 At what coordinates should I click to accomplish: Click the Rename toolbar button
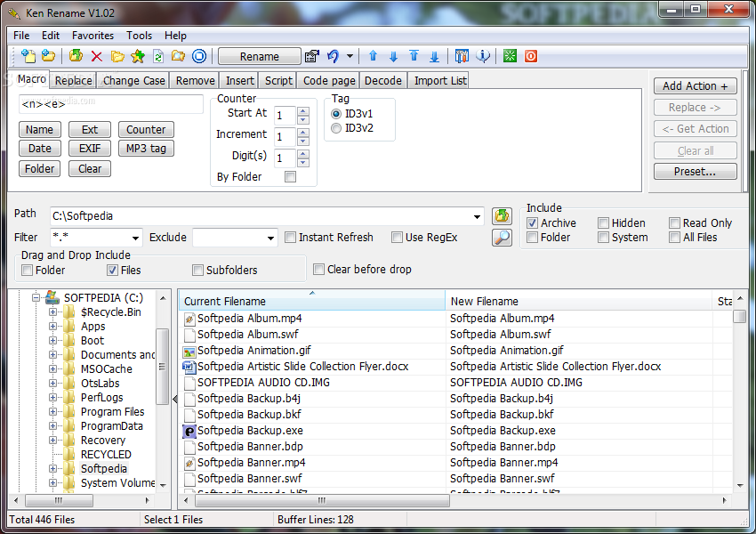260,56
